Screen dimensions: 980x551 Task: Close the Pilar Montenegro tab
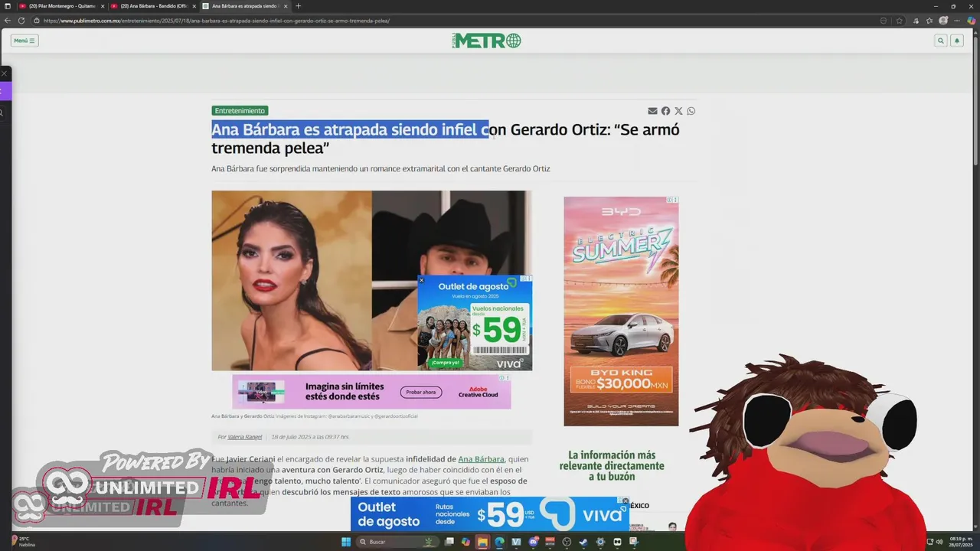[x=103, y=6]
